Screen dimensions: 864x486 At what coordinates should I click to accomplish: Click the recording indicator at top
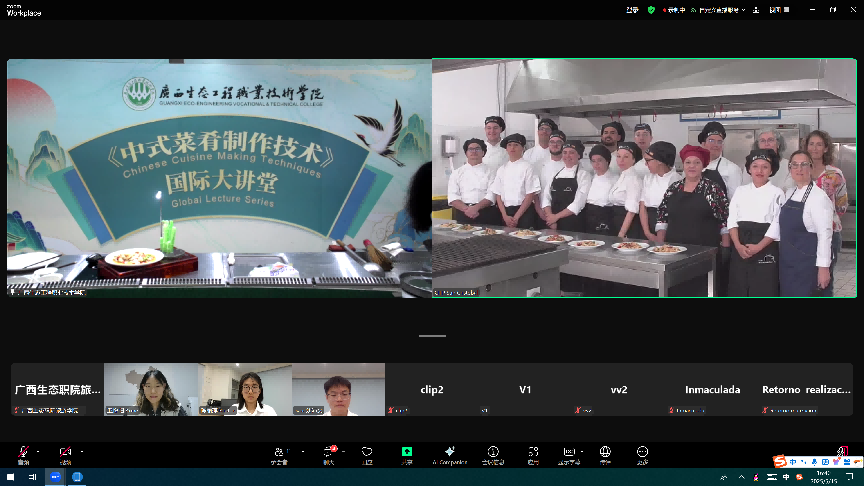674,10
